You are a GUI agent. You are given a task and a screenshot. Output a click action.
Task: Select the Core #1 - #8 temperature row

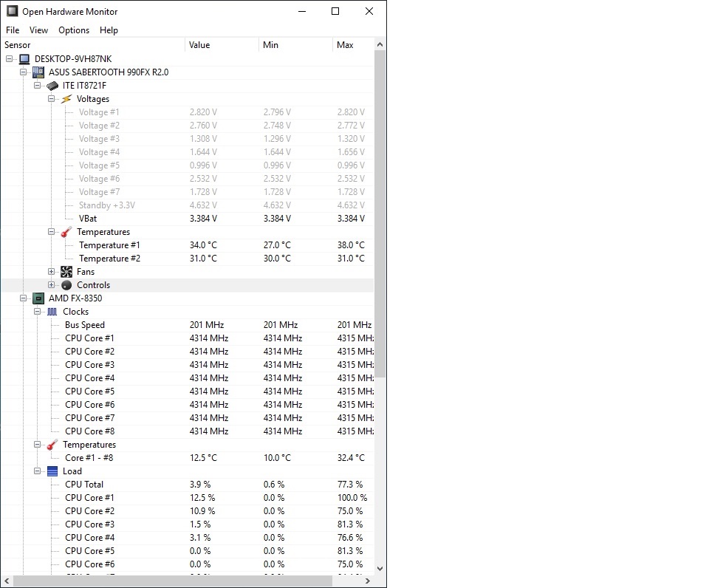187,458
